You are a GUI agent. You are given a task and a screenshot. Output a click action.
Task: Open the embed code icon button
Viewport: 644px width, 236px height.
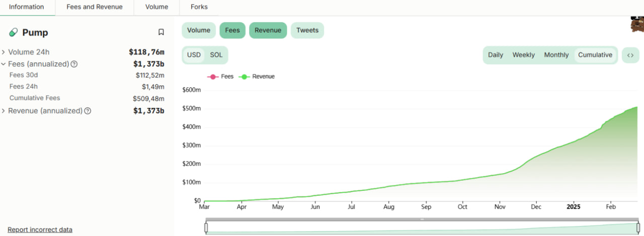(630, 55)
